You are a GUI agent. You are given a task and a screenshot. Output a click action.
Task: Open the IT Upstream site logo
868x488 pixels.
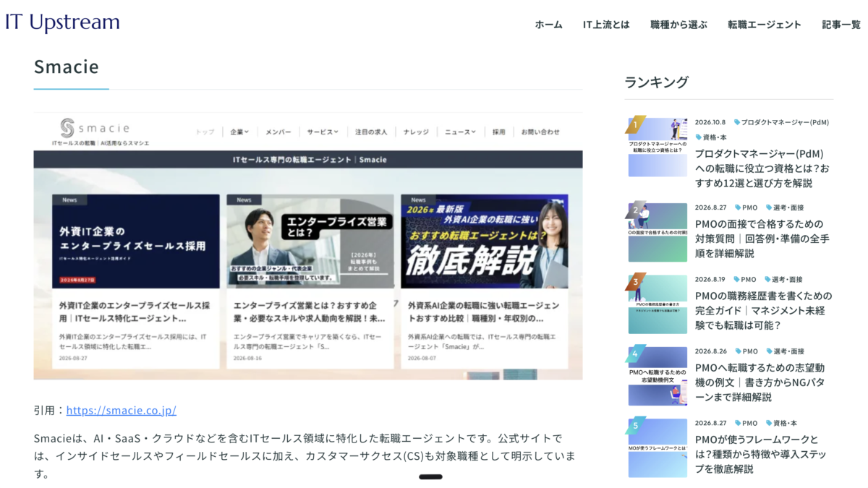pyautogui.click(x=62, y=22)
